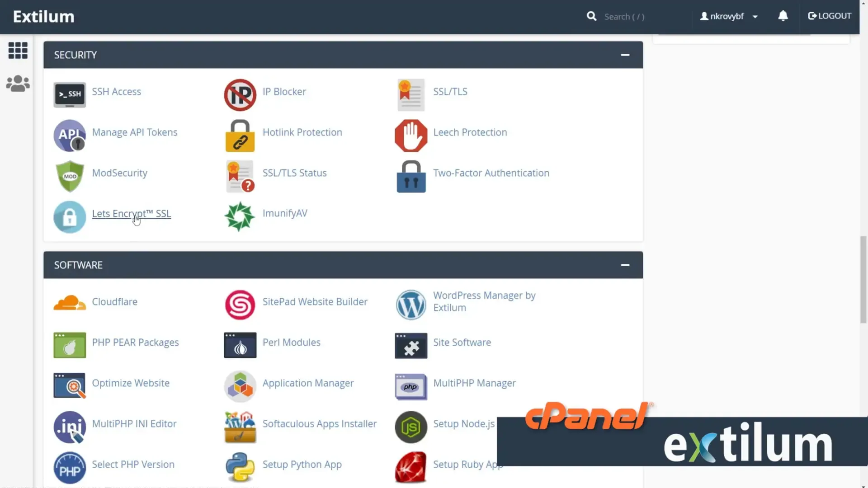Launch Leech Protection

pos(470,132)
